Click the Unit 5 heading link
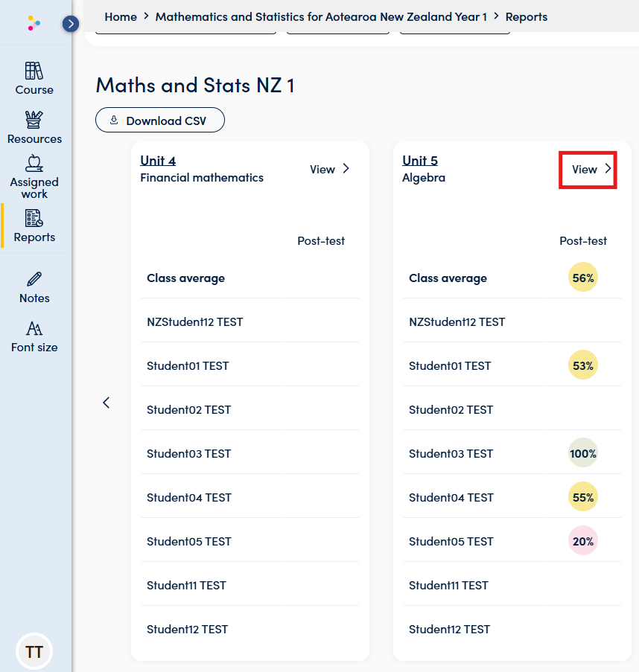 coord(420,161)
